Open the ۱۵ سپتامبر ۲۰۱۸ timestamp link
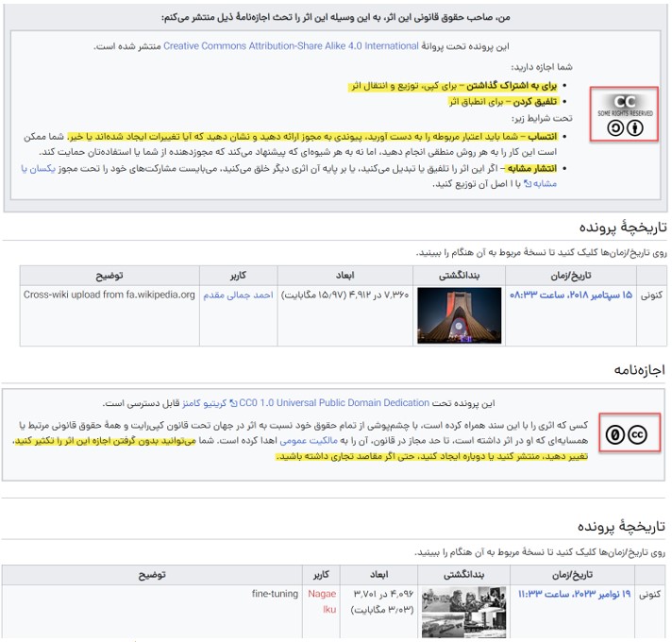This screenshot has height=642, width=672. (571, 295)
